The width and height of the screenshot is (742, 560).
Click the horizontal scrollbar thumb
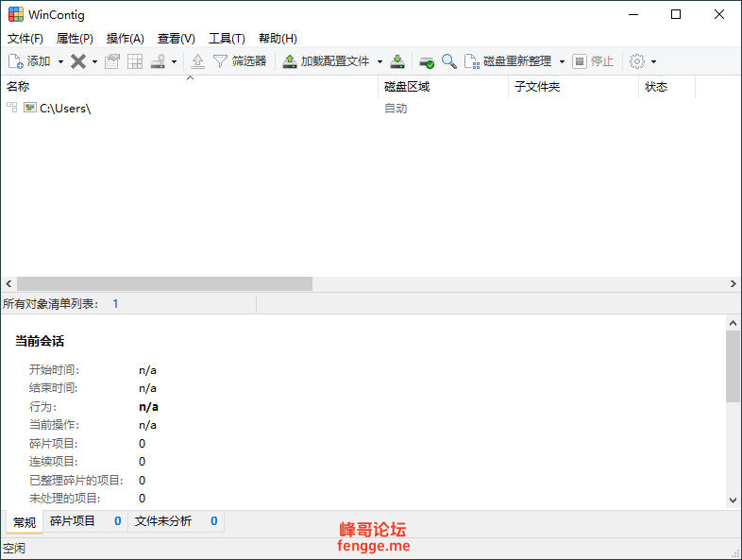(164, 284)
